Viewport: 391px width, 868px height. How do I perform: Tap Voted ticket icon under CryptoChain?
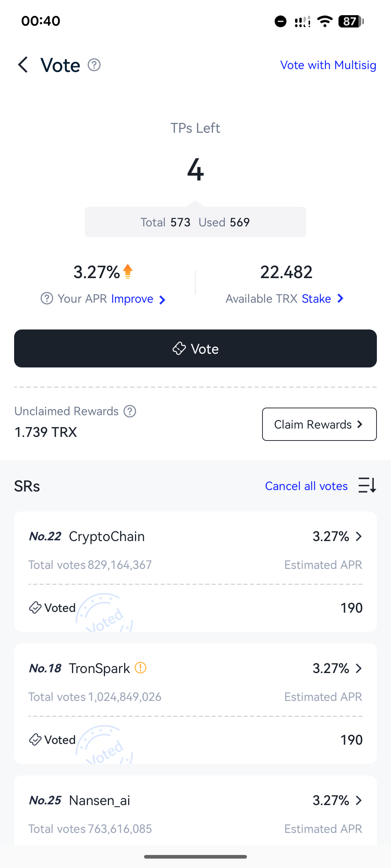35,608
